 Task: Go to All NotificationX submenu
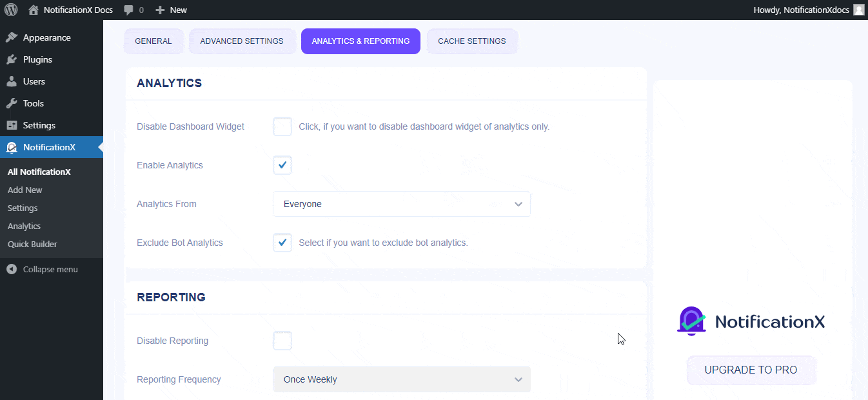(x=39, y=172)
